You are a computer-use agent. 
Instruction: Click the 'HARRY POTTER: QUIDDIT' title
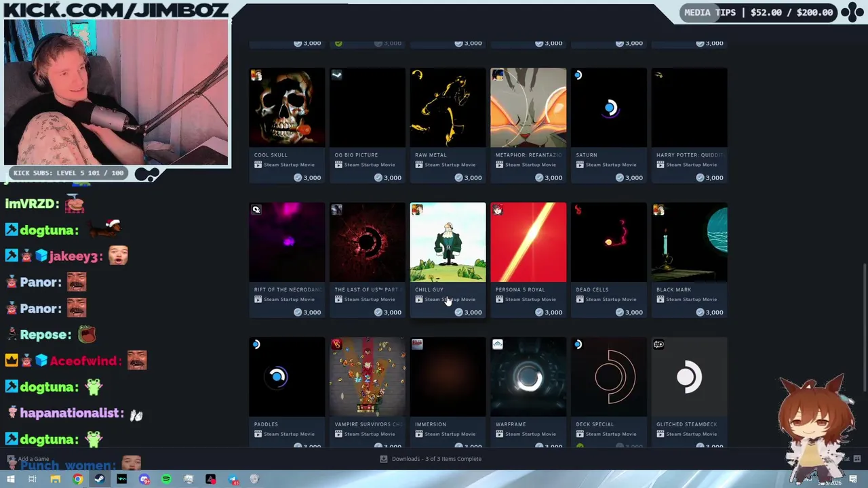click(x=690, y=155)
